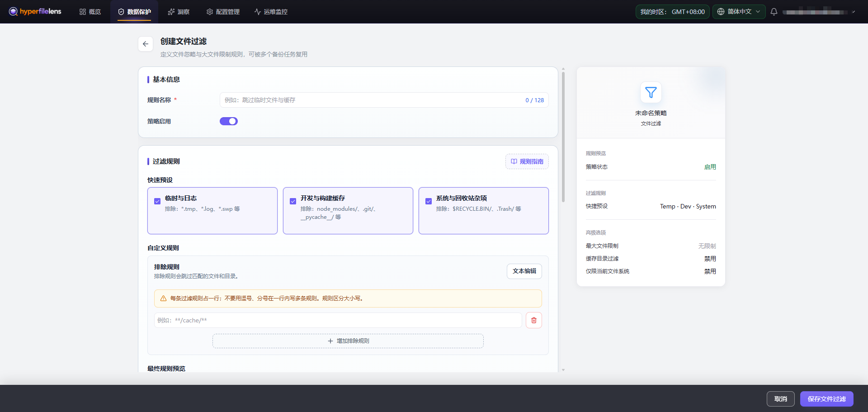Click the globe icon in language selector
This screenshot has height=412, width=868.
click(721, 12)
